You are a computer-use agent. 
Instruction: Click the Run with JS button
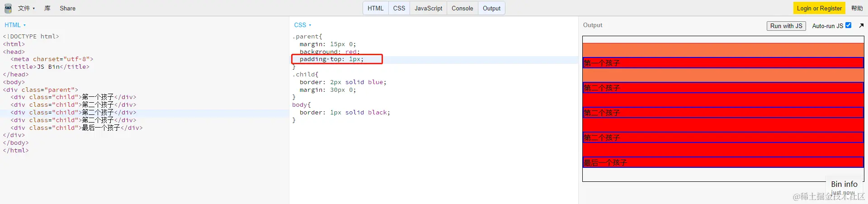coord(786,26)
